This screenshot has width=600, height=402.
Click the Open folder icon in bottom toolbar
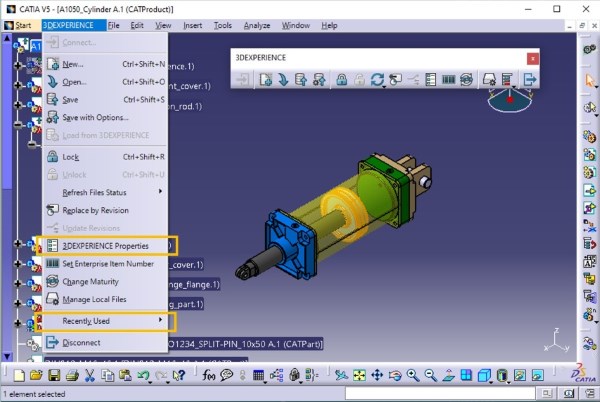click(36, 375)
